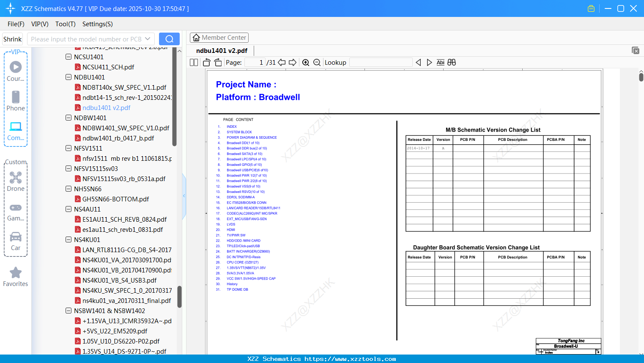Follow the POWER DIAGRAM & SEQUENCE link
Viewport: 644px width, 363px height.
coord(252,137)
